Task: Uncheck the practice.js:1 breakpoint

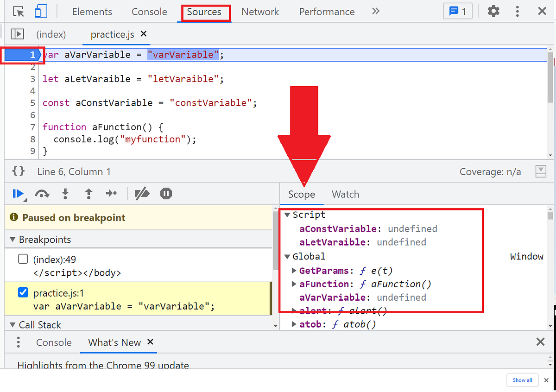Action: coord(23,292)
